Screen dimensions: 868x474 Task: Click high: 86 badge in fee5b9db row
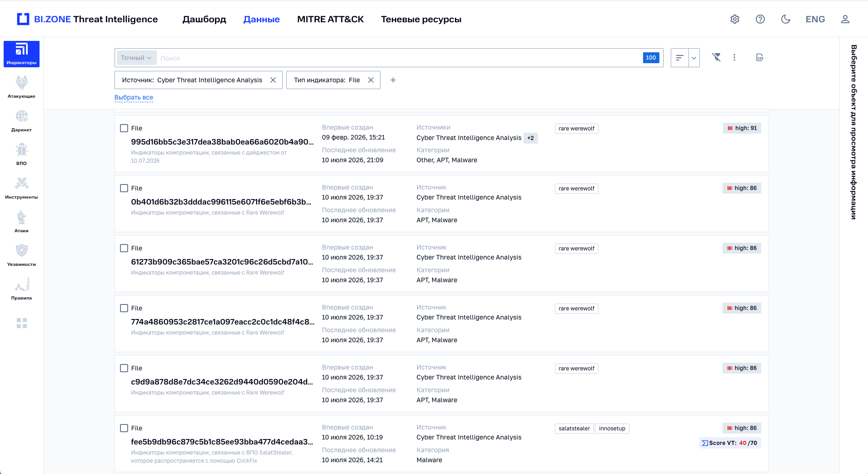click(x=742, y=428)
